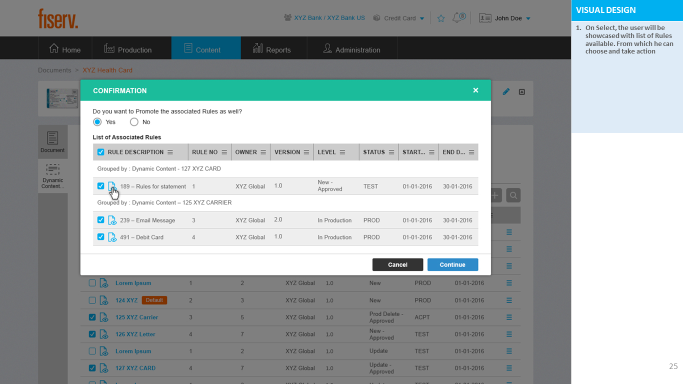Viewport: 683px width, 384px height.
Task: Click the XYZ Health Card breadcrumb
Action: click(x=107, y=70)
